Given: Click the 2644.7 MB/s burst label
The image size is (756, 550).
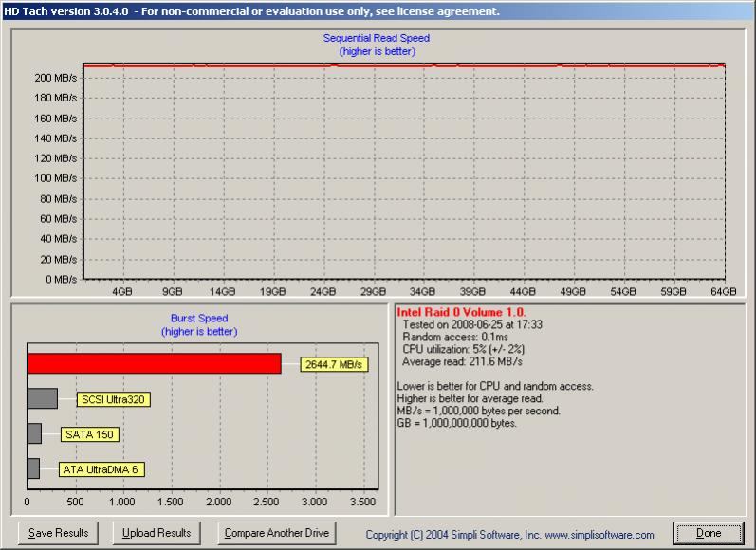Looking at the screenshot, I should (334, 364).
